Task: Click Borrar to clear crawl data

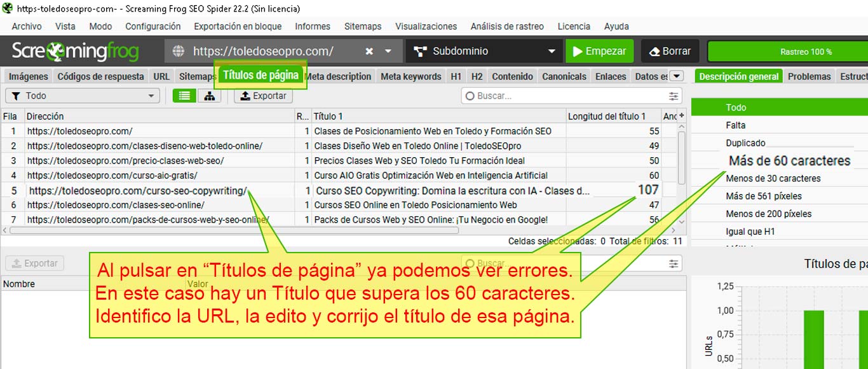Action: (x=670, y=51)
